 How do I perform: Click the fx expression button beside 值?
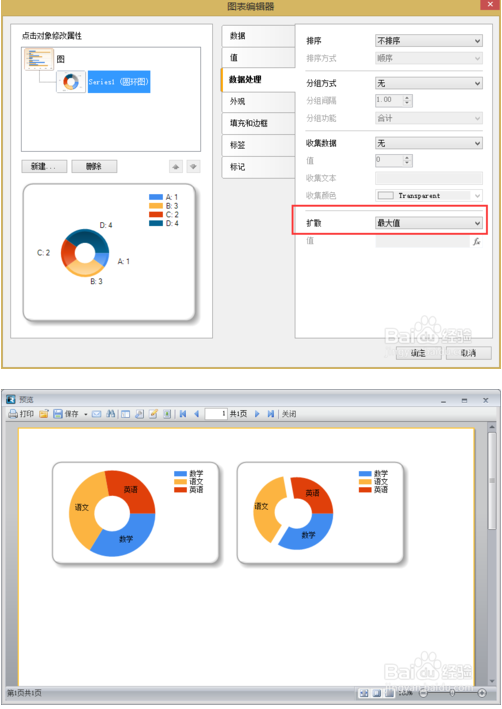tap(477, 241)
